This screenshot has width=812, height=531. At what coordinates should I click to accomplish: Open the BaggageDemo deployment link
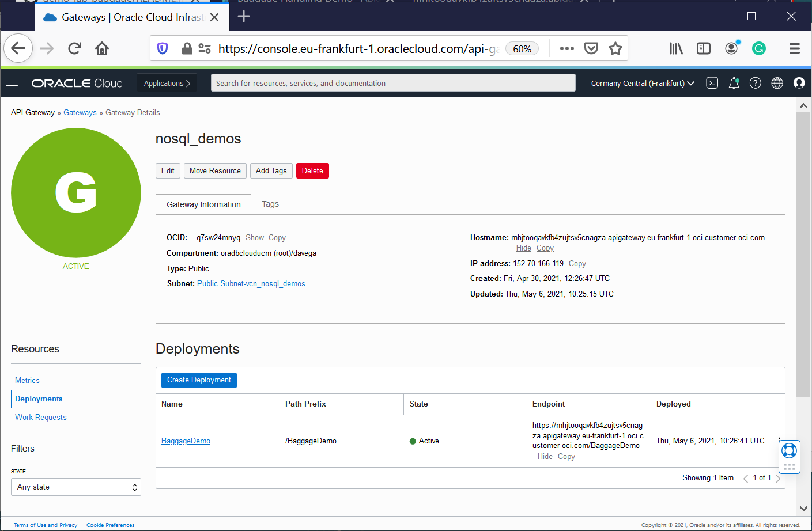click(186, 441)
